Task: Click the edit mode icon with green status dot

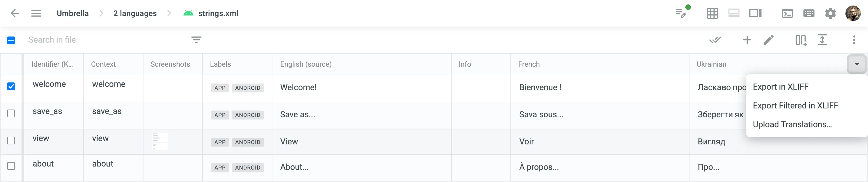Action: click(681, 13)
